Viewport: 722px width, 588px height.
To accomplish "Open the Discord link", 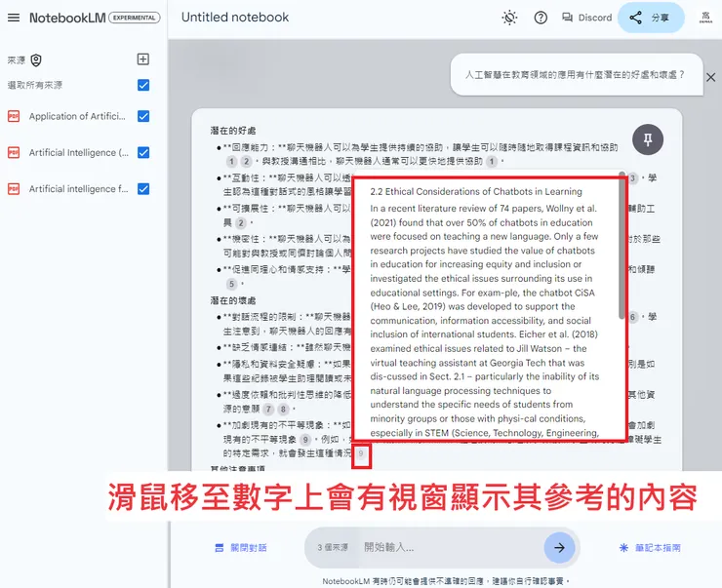I will point(586,18).
